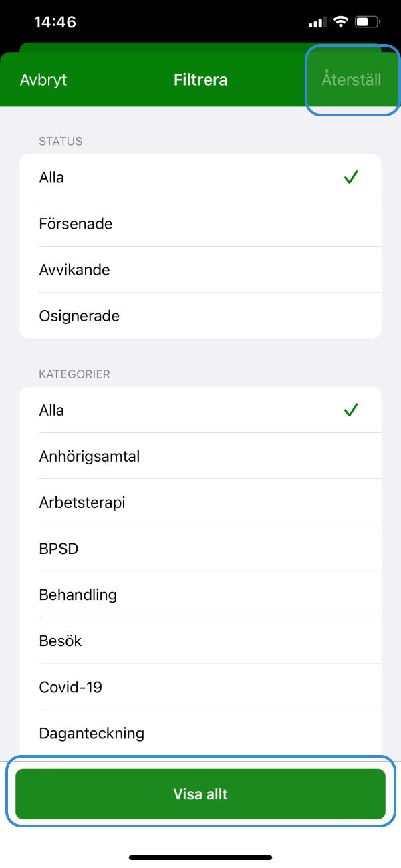Image resolution: width=401 pixels, height=868 pixels.
Task: Select the Arbetsterapi category
Action: 200,502
